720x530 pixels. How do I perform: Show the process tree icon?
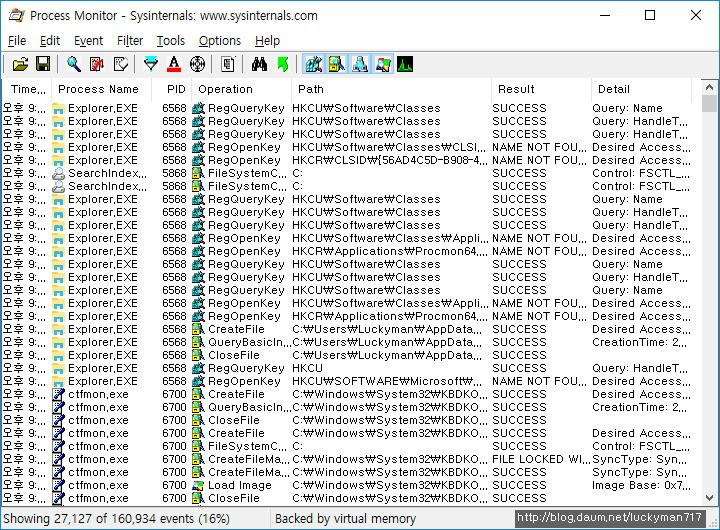point(228,64)
